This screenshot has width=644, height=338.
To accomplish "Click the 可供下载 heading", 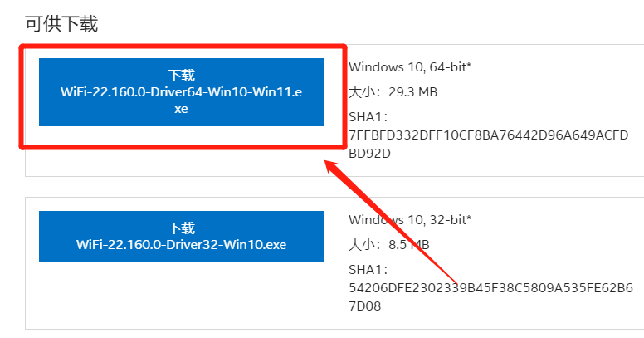I will [x=61, y=24].
